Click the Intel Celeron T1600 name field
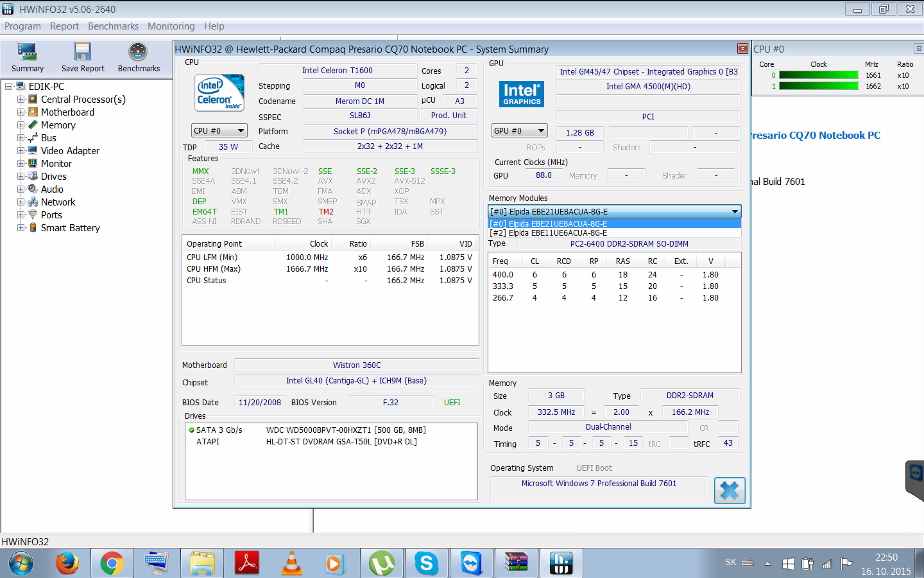 [338, 71]
